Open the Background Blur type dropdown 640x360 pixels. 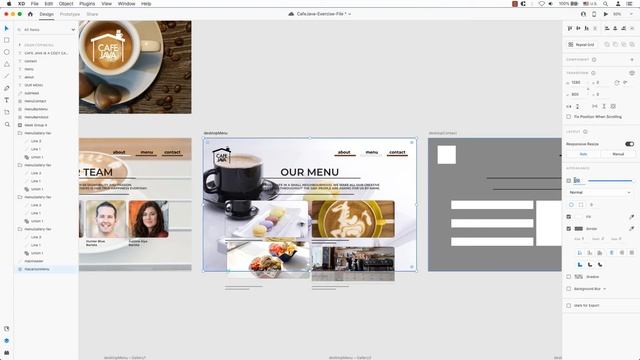click(604, 289)
